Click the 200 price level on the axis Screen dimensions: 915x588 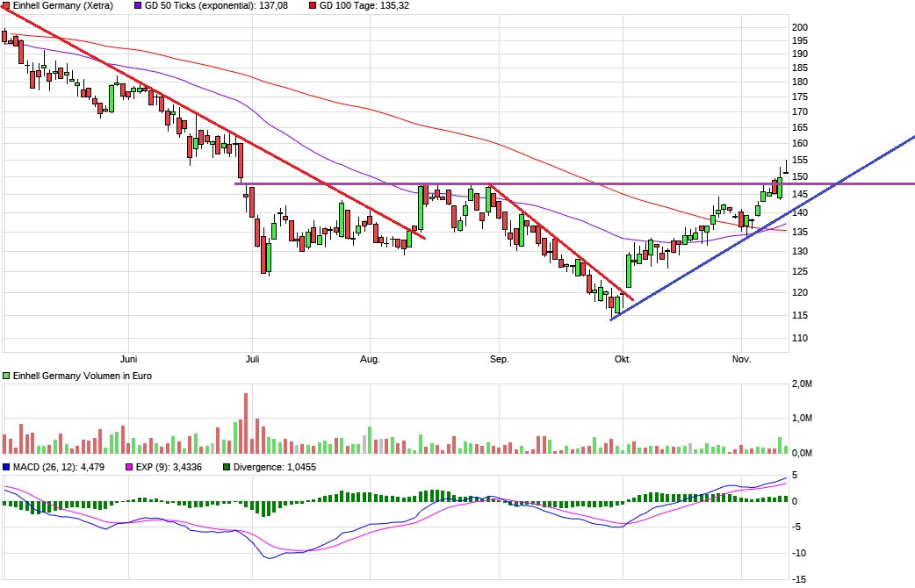click(800, 27)
